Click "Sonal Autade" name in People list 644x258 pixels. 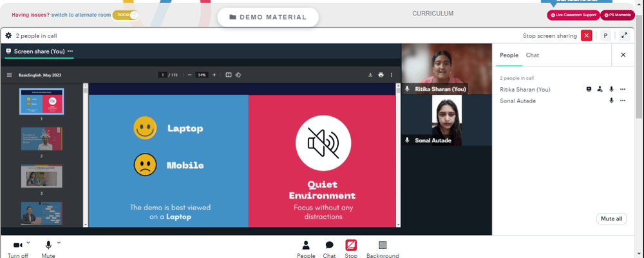click(x=518, y=101)
